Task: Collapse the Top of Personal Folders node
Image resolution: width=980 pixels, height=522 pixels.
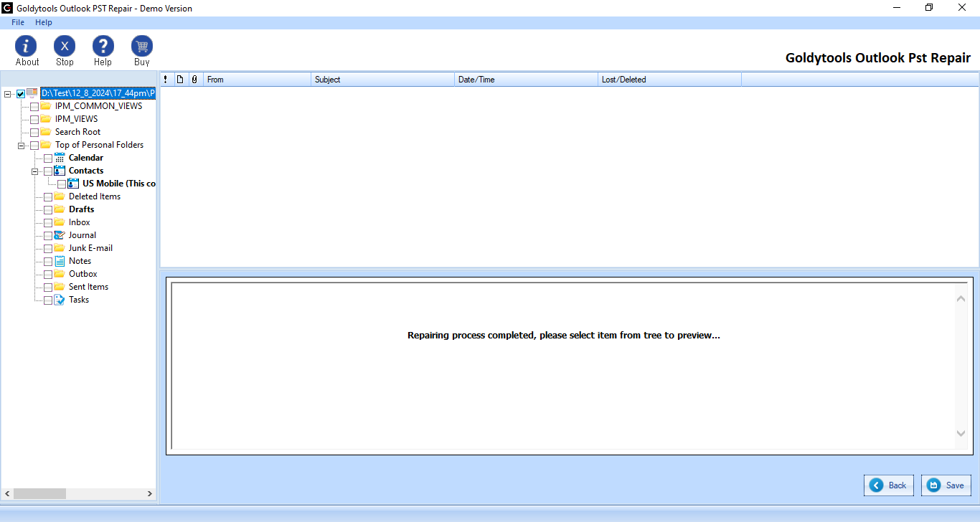Action: pos(21,146)
